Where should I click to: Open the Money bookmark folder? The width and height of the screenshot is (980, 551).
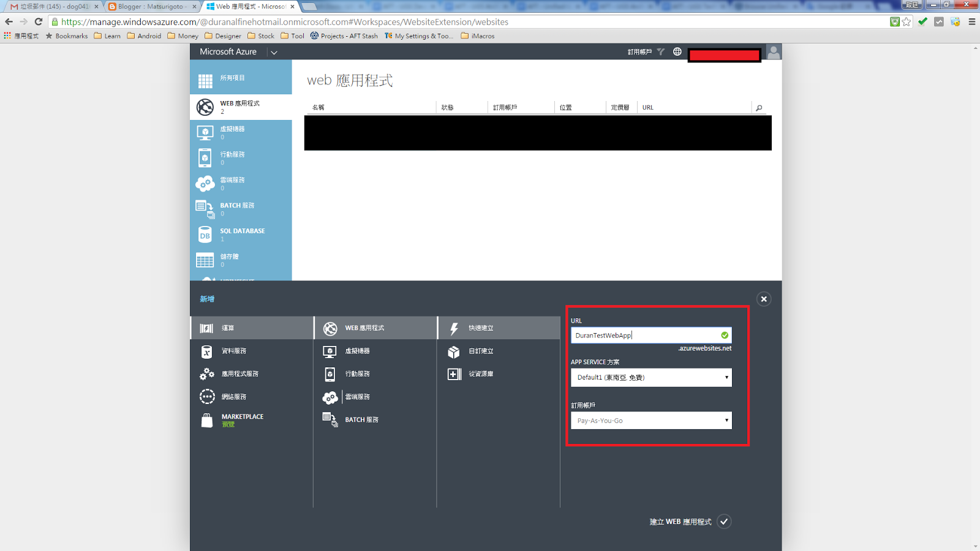point(183,36)
